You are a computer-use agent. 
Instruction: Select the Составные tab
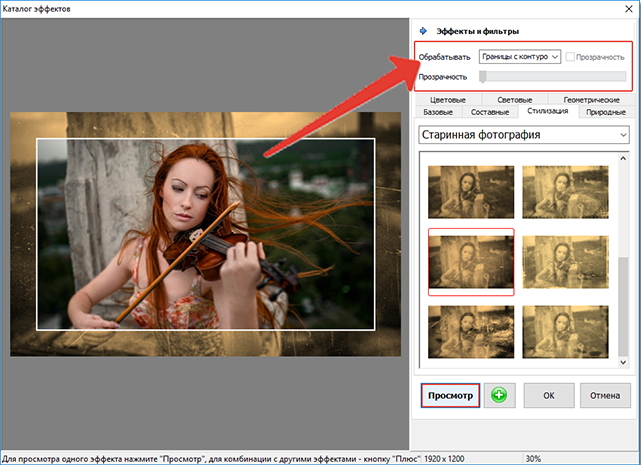490,112
